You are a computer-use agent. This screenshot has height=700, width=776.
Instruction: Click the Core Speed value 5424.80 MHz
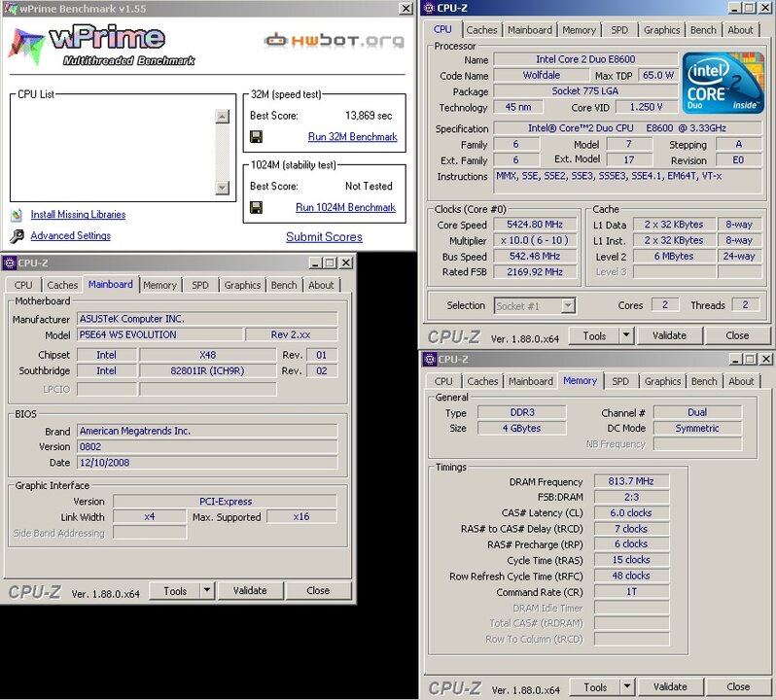point(535,225)
